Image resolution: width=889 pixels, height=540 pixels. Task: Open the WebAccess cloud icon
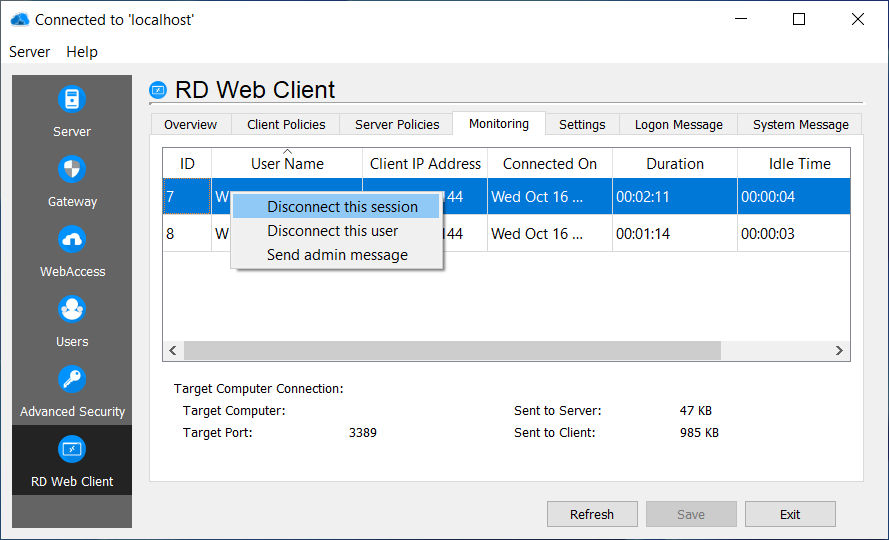tap(71, 239)
